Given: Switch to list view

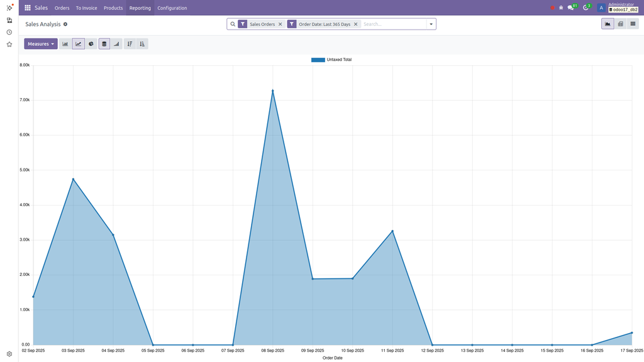Looking at the screenshot, I should point(633,24).
